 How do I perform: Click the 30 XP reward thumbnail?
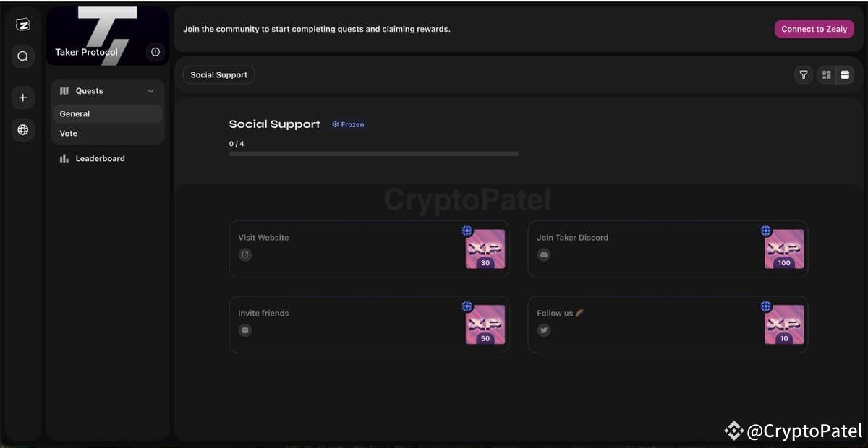(x=485, y=249)
